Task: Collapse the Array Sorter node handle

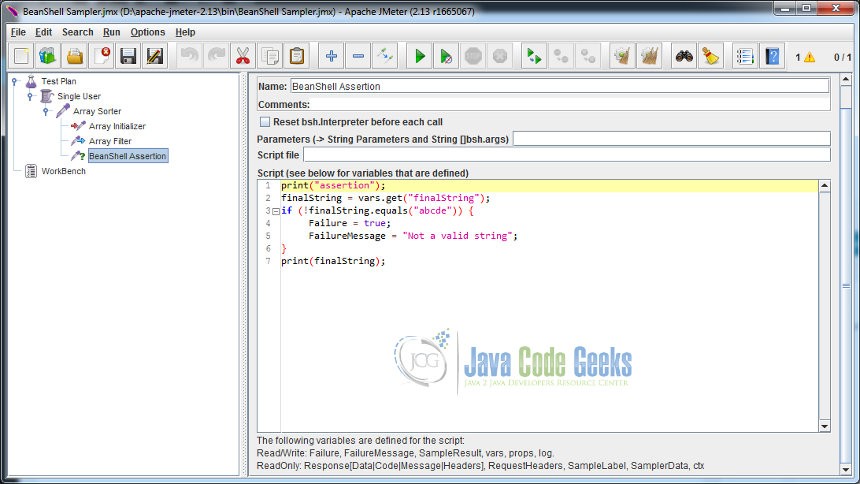Action: 46,111
